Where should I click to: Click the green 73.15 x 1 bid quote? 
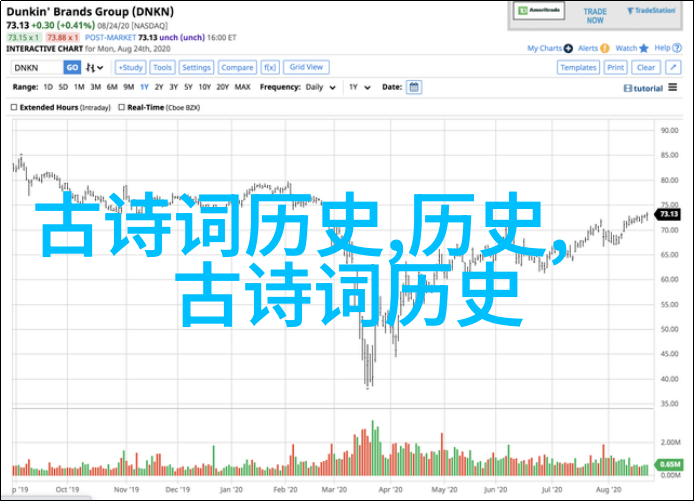[x=24, y=38]
